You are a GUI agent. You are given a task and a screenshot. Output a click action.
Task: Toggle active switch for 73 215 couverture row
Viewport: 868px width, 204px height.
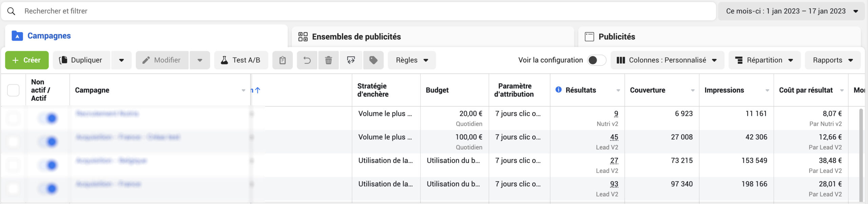[x=48, y=165]
